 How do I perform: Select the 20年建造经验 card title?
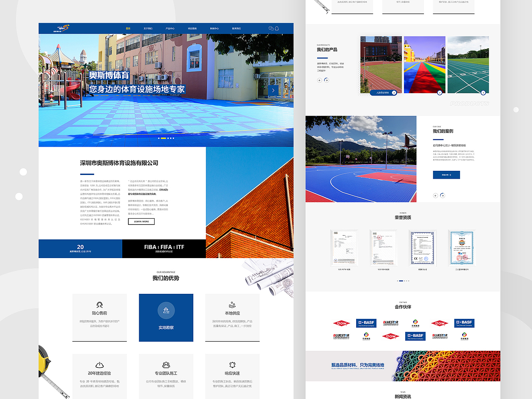[99, 373]
